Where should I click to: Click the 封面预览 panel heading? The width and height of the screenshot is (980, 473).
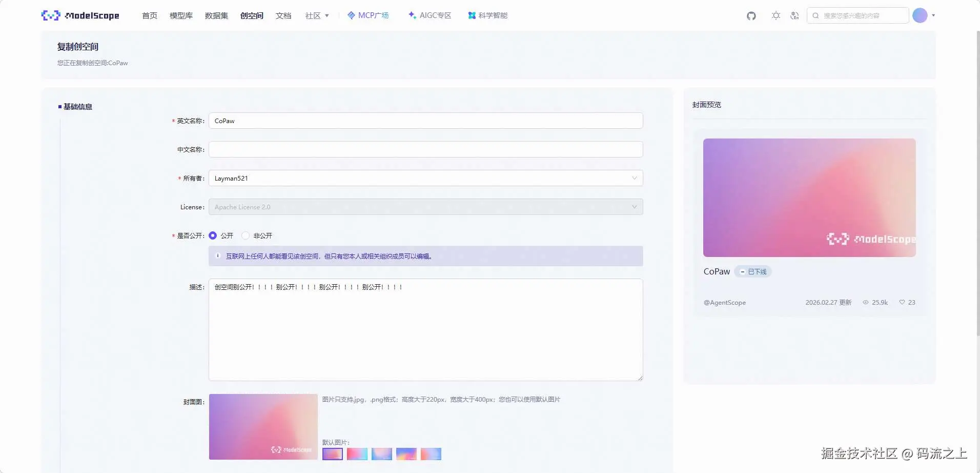pyautogui.click(x=707, y=105)
